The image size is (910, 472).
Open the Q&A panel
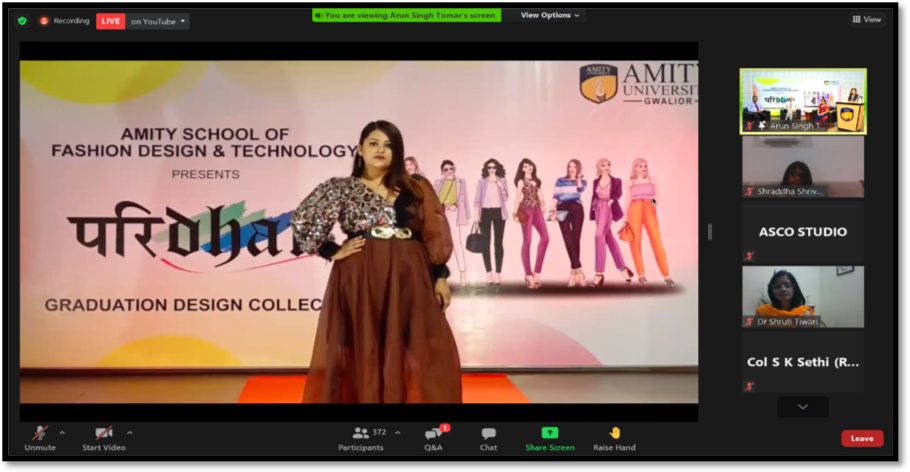click(x=434, y=439)
